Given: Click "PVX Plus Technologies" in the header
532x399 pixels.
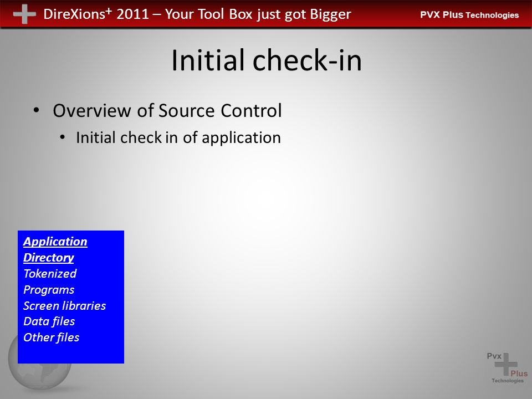Looking at the screenshot, I should click(x=469, y=15).
